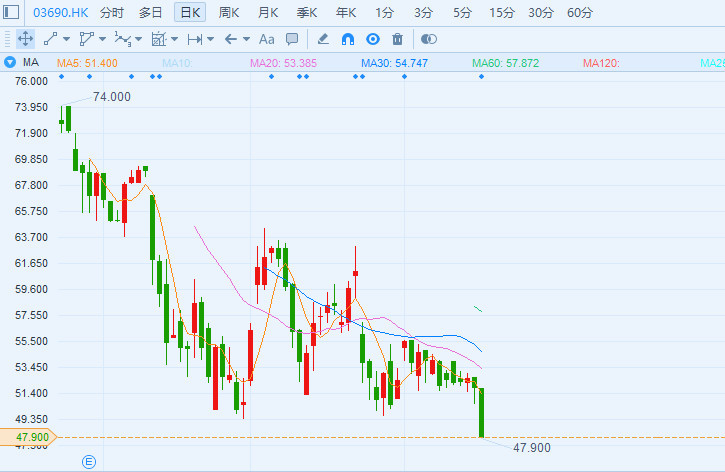Click the 74.000 high price label
The height and width of the screenshot is (472, 725).
[x=111, y=97]
